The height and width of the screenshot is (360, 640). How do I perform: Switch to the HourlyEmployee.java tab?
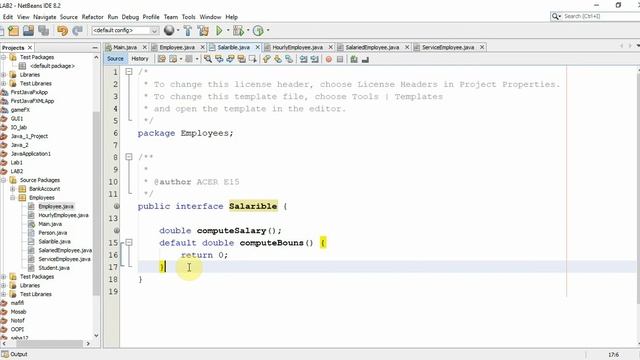pos(298,47)
